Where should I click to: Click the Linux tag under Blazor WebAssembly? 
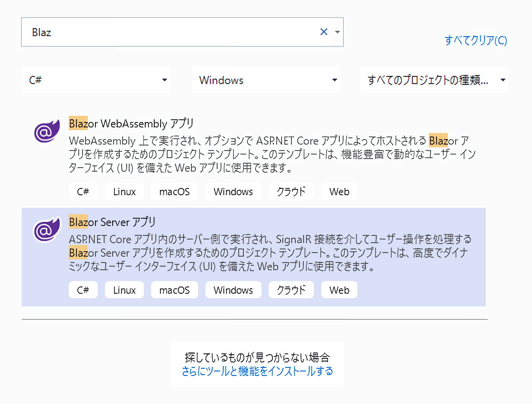pyautogui.click(x=124, y=192)
